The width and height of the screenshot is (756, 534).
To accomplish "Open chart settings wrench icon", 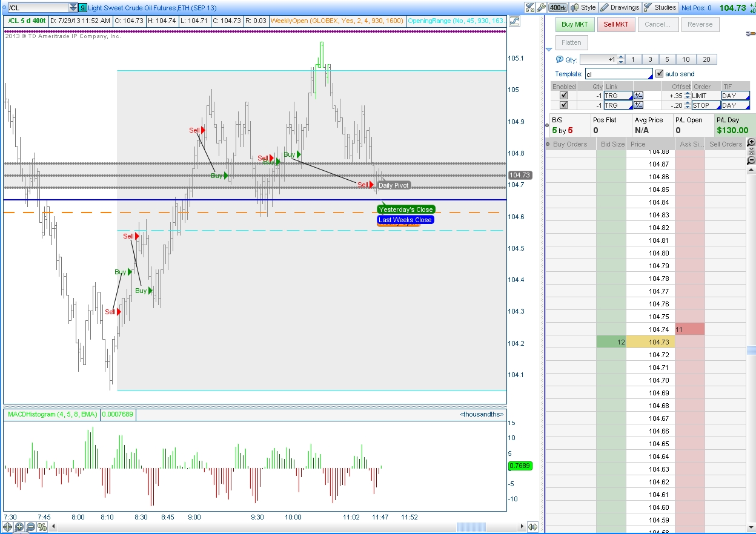I will 541,7.
